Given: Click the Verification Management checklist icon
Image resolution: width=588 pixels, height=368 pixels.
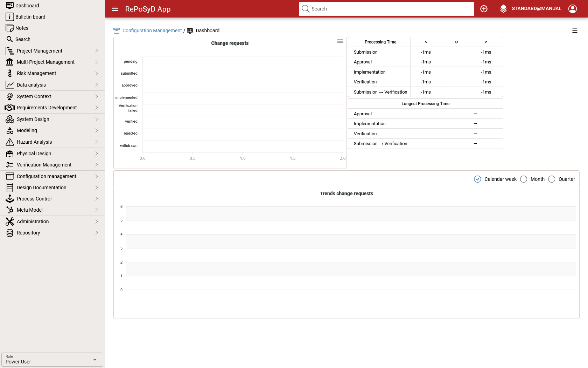Looking at the screenshot, I should (x=10, y=165).
